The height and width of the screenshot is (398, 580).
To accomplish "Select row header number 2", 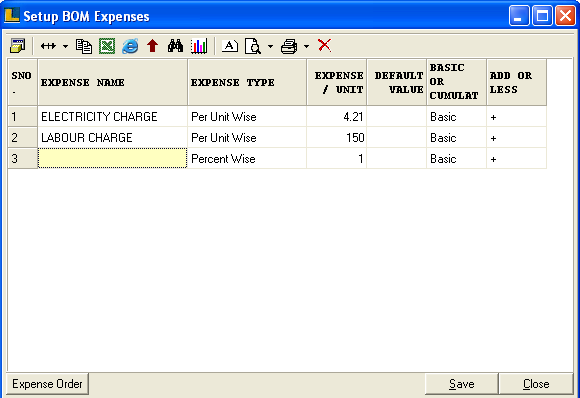I will [23, 138].
